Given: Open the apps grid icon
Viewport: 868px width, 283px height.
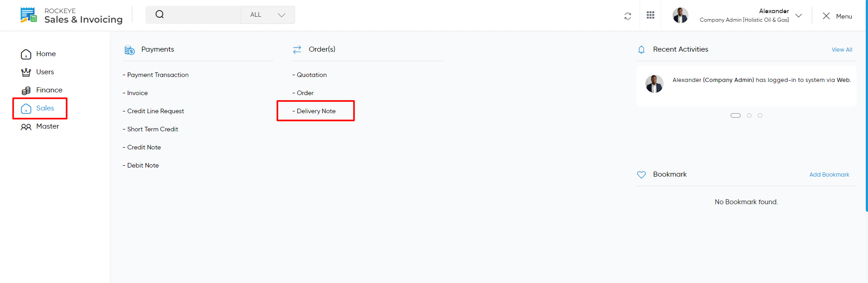Looking at the screenshot, I should (650, 15).
